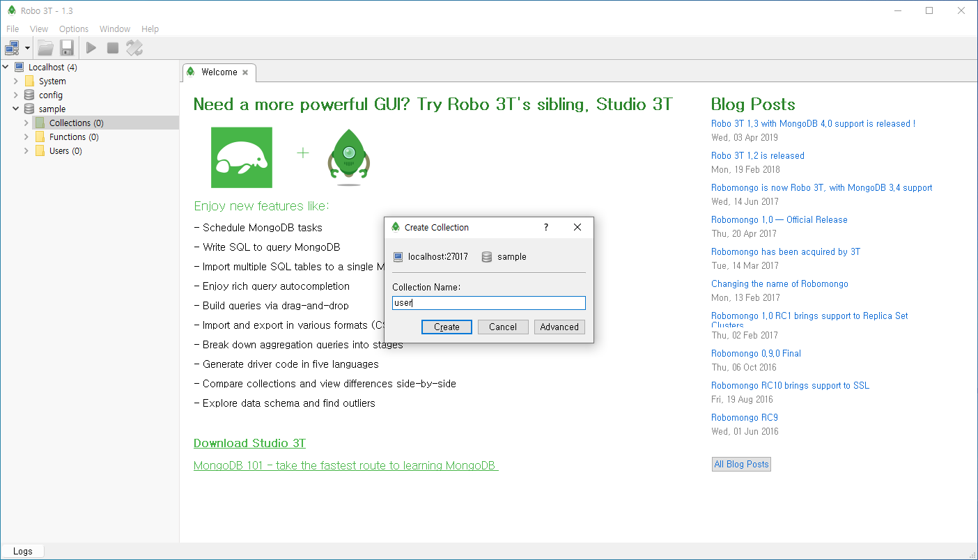The width and height of the screenshot is (978, 560).
Task: Click the Users folder icon
Action: pos(40,150)
